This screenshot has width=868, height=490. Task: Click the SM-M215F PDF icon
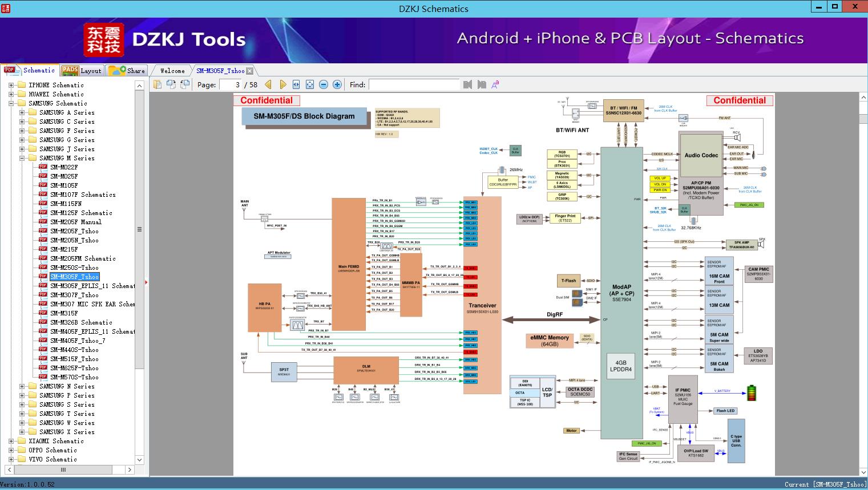43,249
